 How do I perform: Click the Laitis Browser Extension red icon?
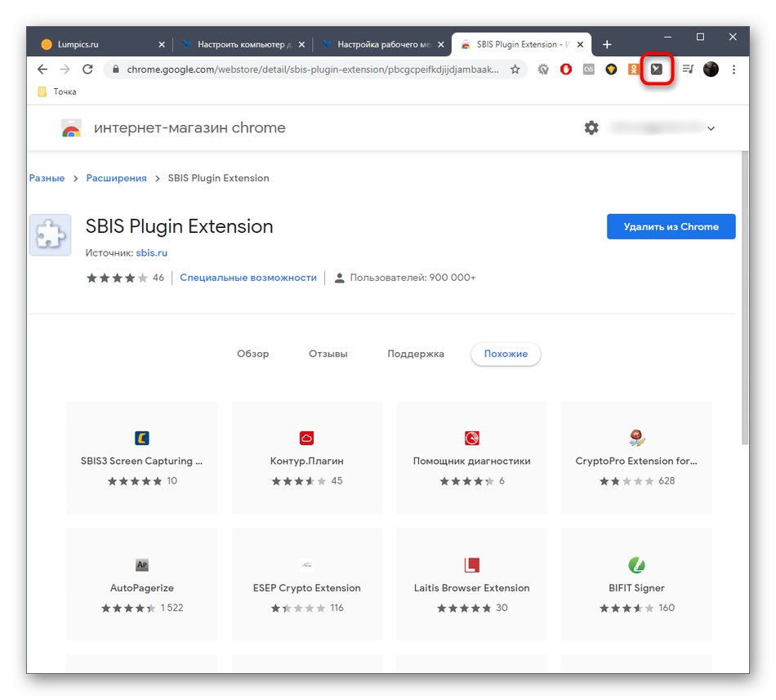[x=471, y=564]
